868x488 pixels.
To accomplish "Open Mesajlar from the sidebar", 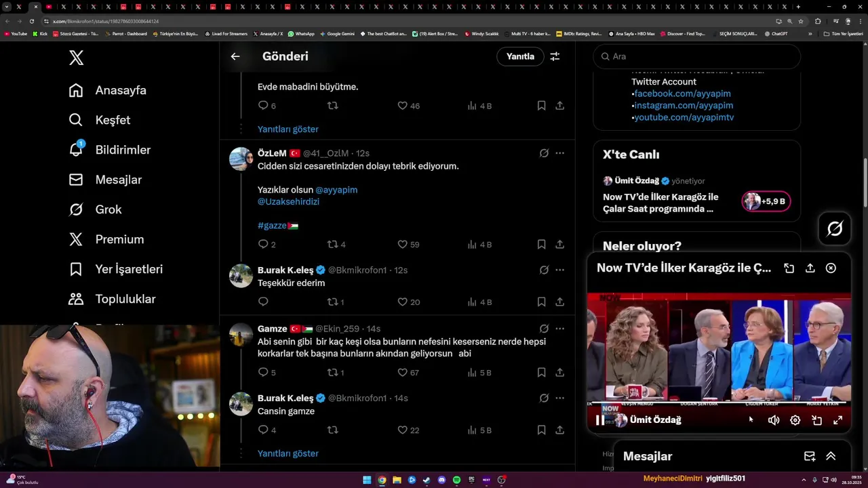I will click(105, 180).
